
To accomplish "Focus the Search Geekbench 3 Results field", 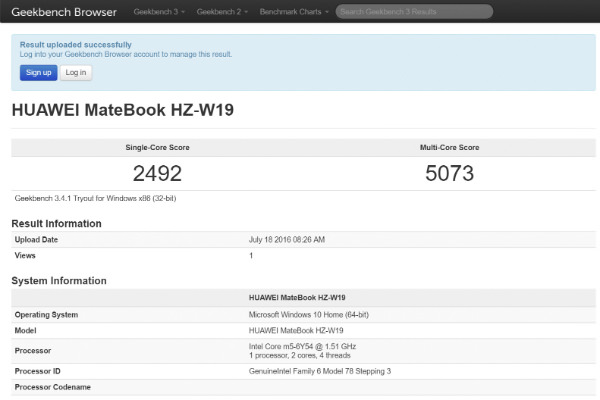I will click(414, 11).
